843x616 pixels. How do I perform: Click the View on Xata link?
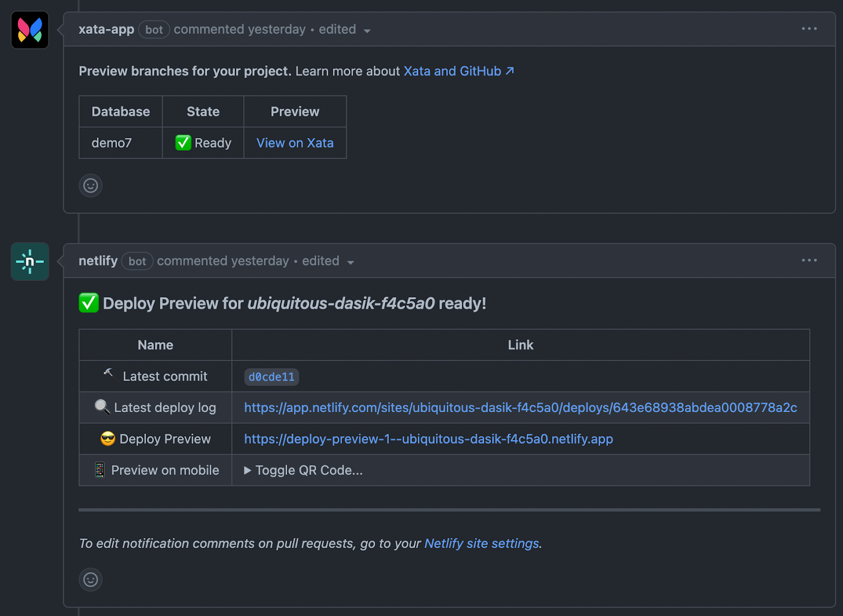click(295, 143)
